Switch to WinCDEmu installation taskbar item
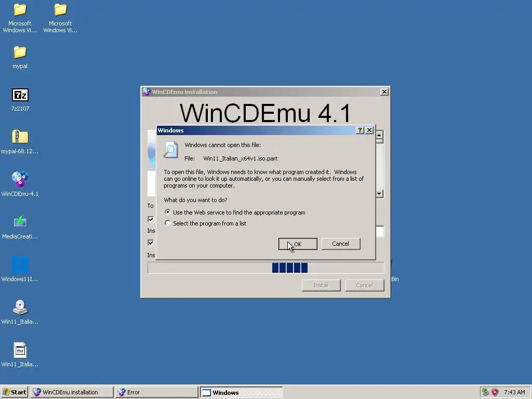The height and width of the screenshot is (399, 532). pos(72,392)
